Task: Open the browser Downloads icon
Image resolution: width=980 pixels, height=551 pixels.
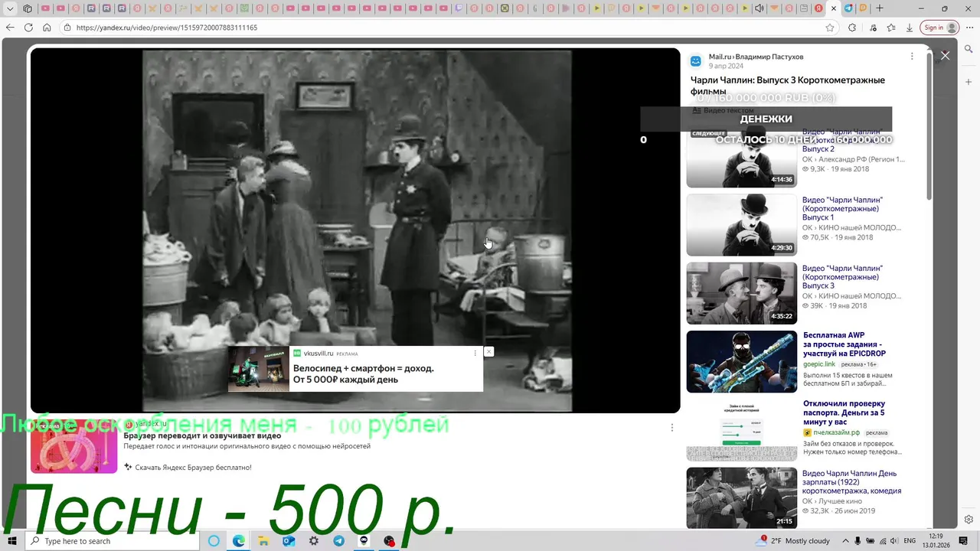Action: pos(910,28)
